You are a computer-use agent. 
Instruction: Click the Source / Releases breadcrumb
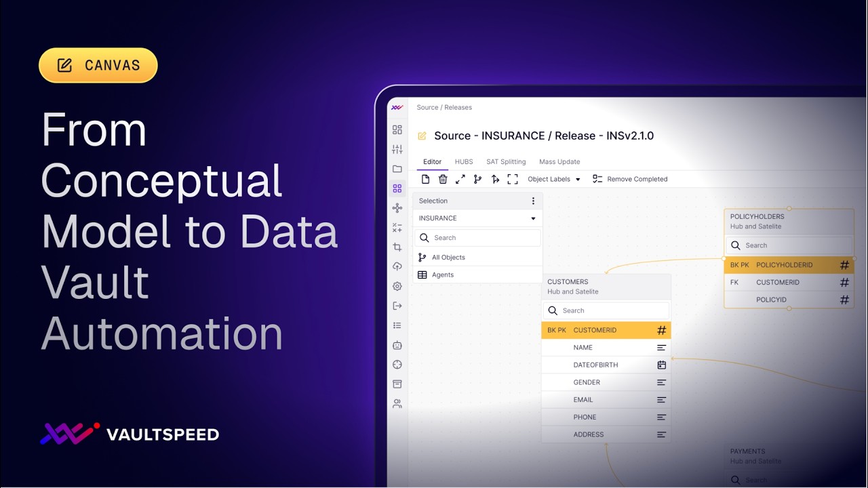444,107
